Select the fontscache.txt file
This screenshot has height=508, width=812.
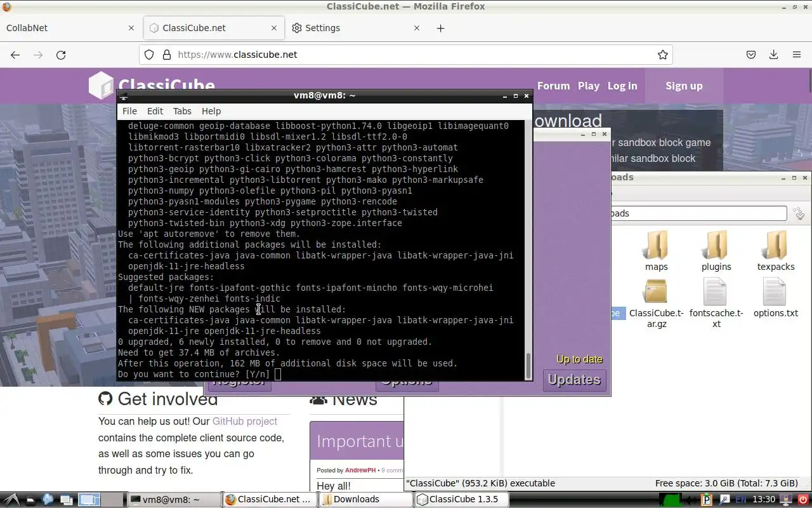(716, 304)
